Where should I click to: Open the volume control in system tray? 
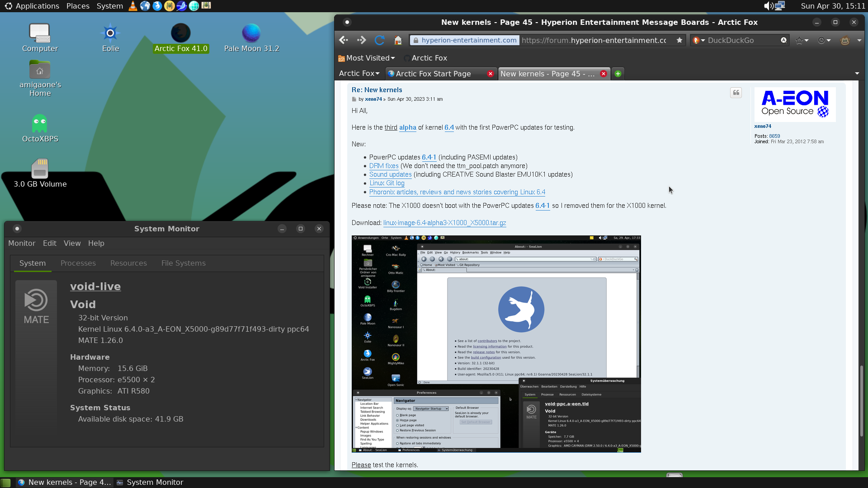pos(768,6)
